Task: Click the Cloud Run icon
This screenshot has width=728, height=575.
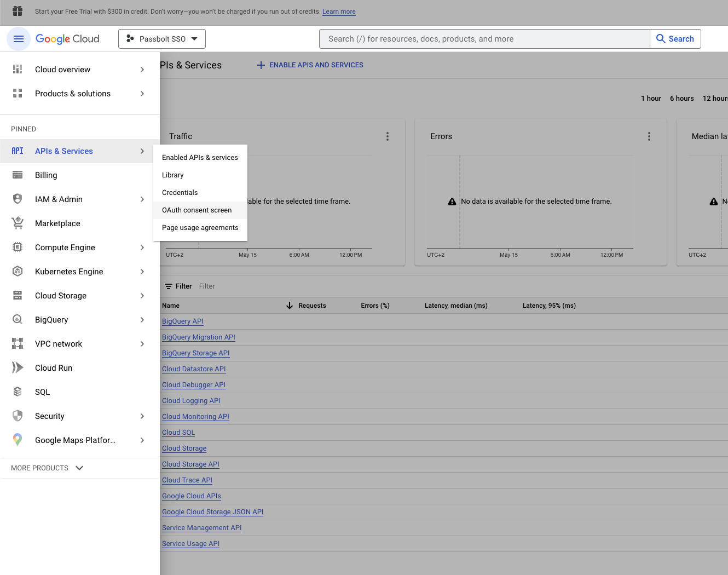Action: coord(18,368)
